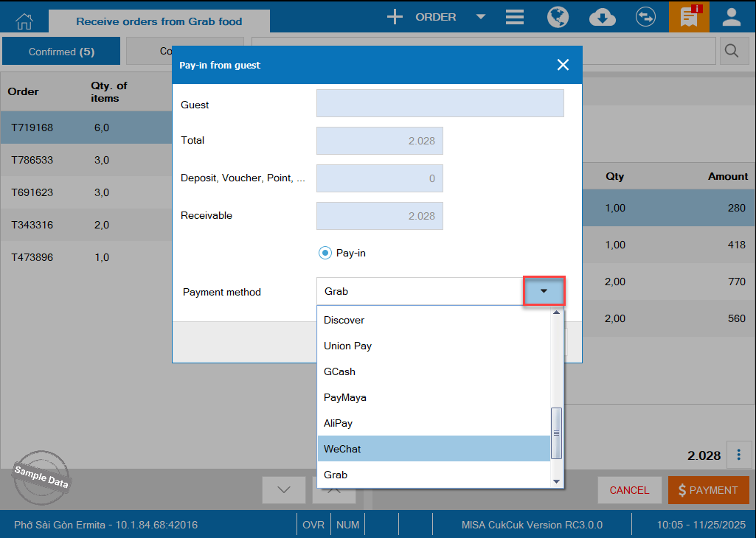
Task: Click the CANCEL button
Action: coord(629,490)
